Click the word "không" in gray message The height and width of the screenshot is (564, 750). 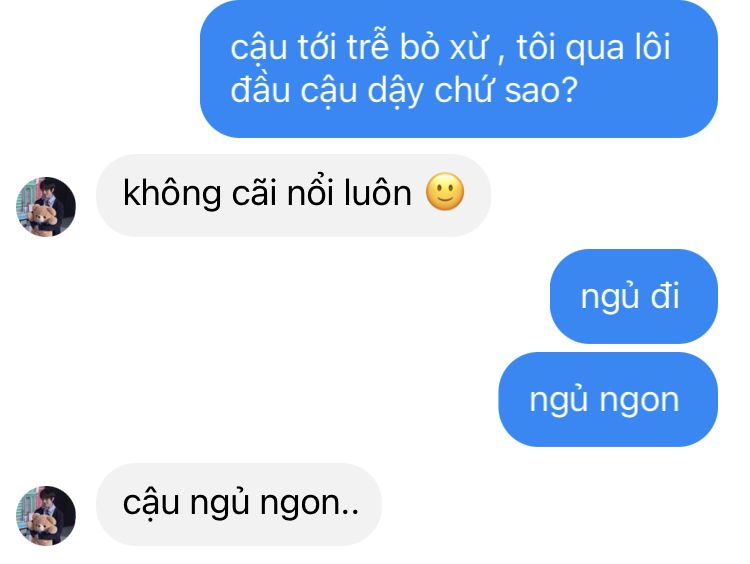point(172,193)
